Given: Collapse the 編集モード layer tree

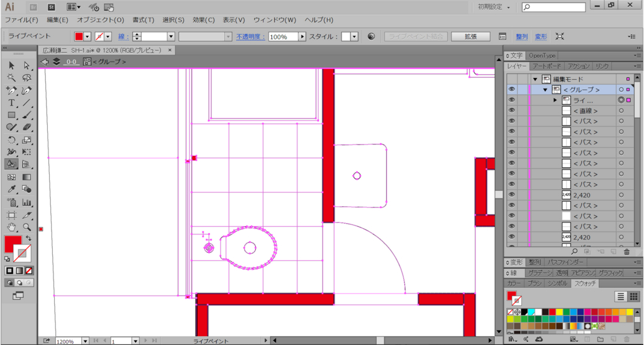Looking at the screenshot, I should [x=535, y=79].
